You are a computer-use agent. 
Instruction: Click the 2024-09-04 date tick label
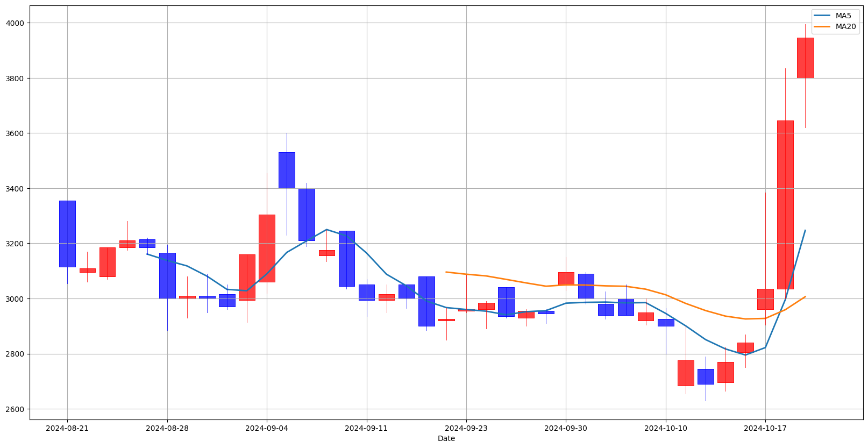(267, 428)
